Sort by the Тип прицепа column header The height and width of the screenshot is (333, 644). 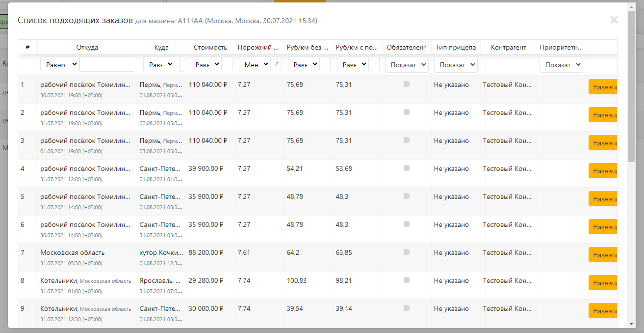[x=456, y=47]
